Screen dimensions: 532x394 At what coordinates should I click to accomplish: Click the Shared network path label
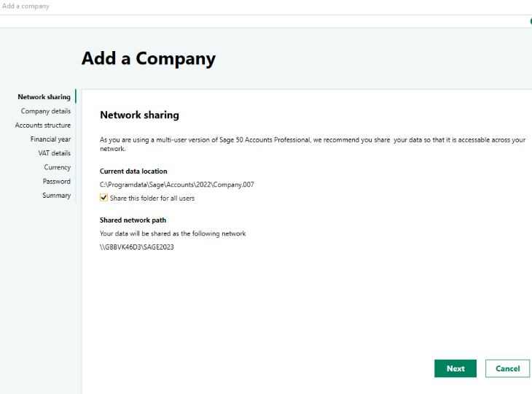133,220
